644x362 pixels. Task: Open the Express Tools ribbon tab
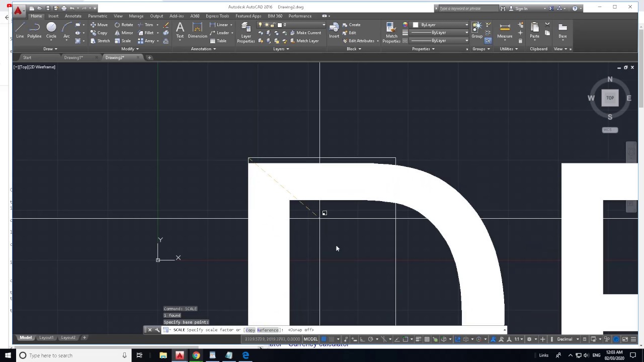pyautogui.click(x=217, y=16)
